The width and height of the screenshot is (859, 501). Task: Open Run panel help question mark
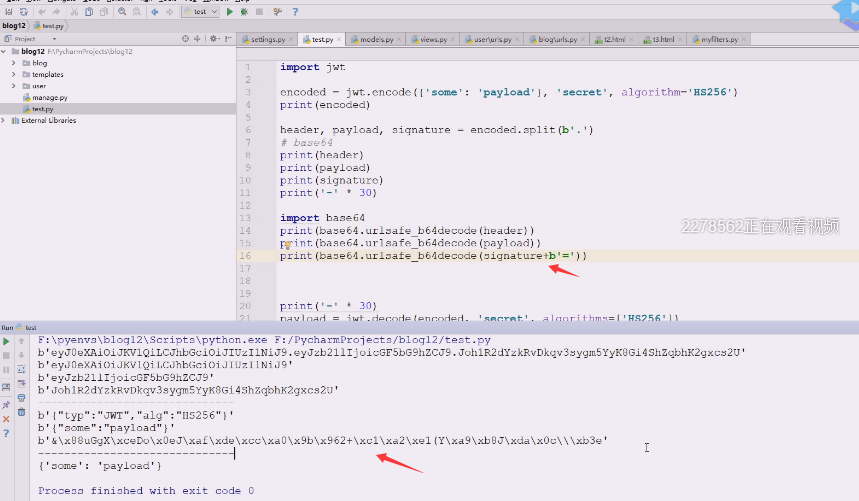click(x=6, y=433)
